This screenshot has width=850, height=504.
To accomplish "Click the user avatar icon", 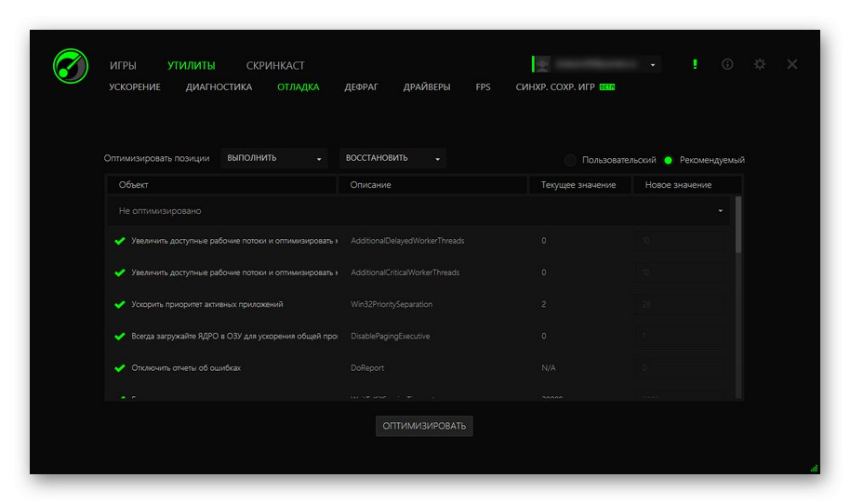I will [542, 64].
